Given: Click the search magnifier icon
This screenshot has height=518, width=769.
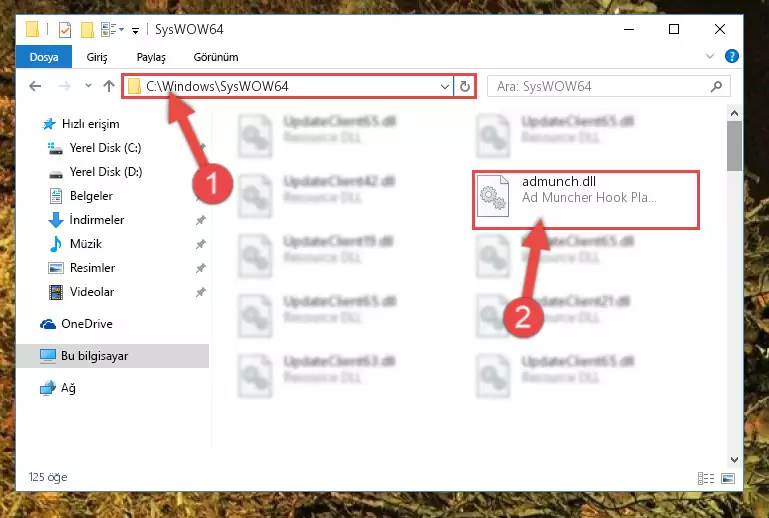Looking at the screenshot, I should click(x=716, y=87).
